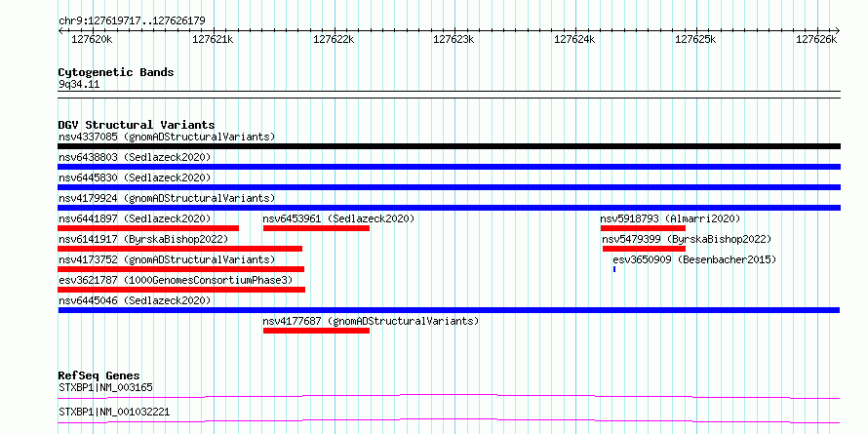
Task: Click the 127624k ruler tick label
Action: coord(574,39)
